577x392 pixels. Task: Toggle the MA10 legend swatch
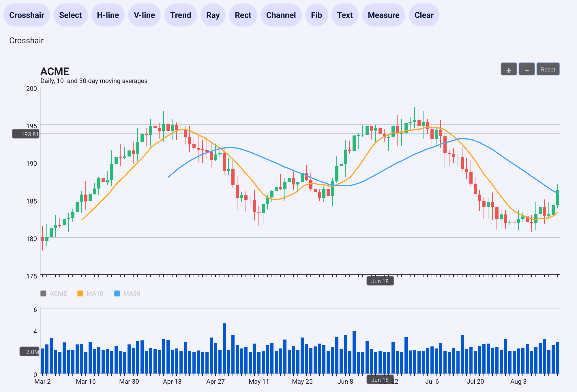80,293
